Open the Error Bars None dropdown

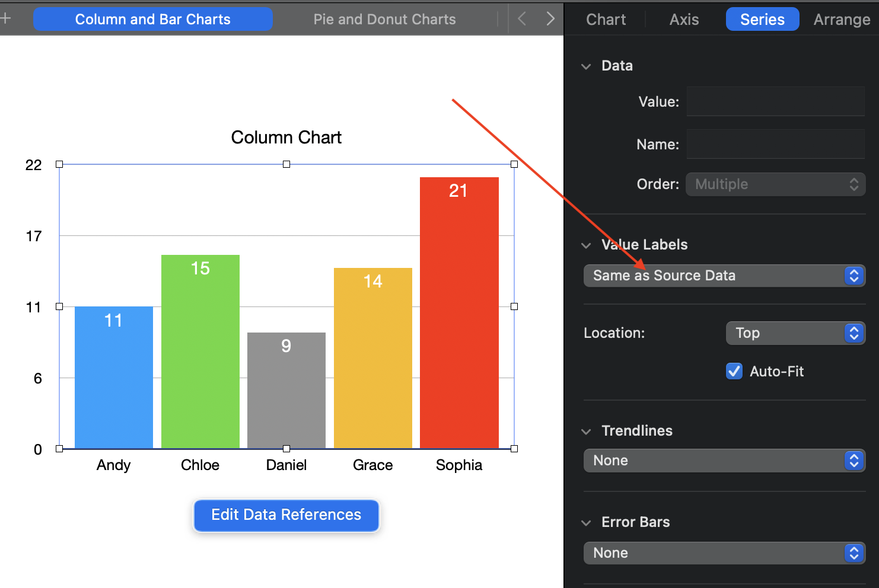pos(724,553)
